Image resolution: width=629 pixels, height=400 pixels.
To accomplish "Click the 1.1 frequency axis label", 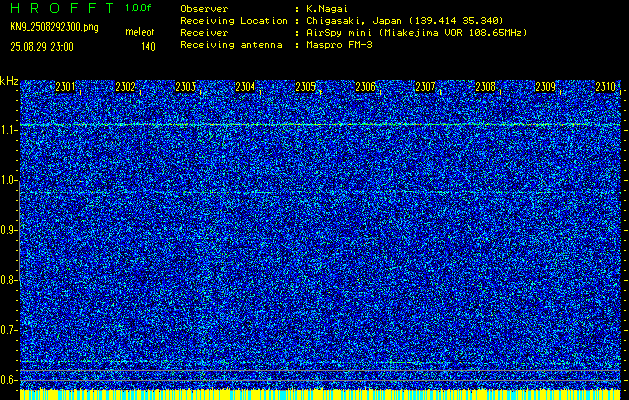I will 8,130.
